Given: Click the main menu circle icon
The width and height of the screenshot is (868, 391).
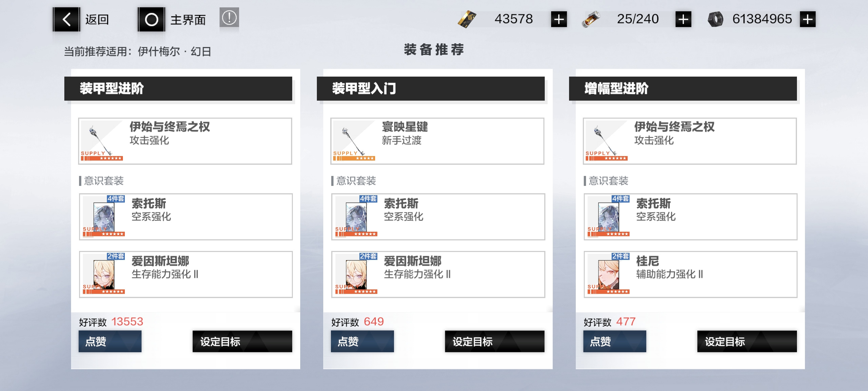Looking at the screenshot, I should 151,19.
